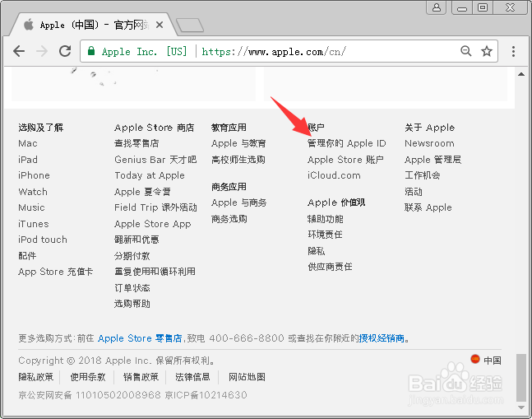Open Apple 与商务 link

[x=238, y=203]
